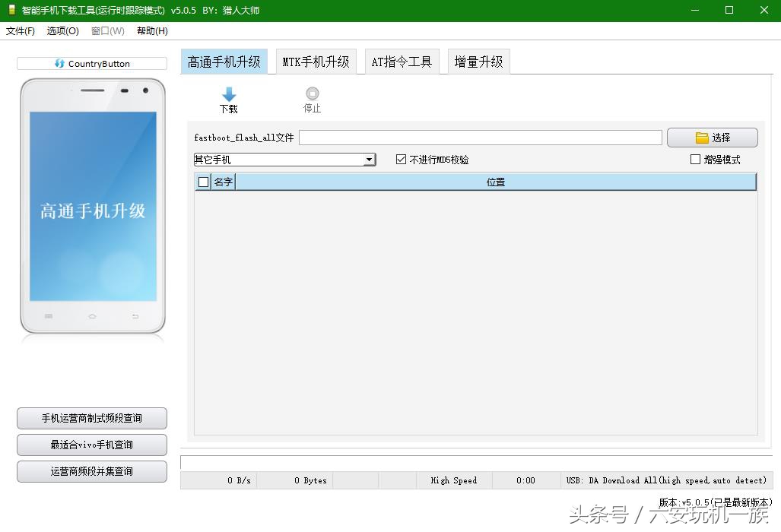This screenshot has width=781, height=532.
Task: Click the folder icon on the 选择 button
Action: pos(701,137)
